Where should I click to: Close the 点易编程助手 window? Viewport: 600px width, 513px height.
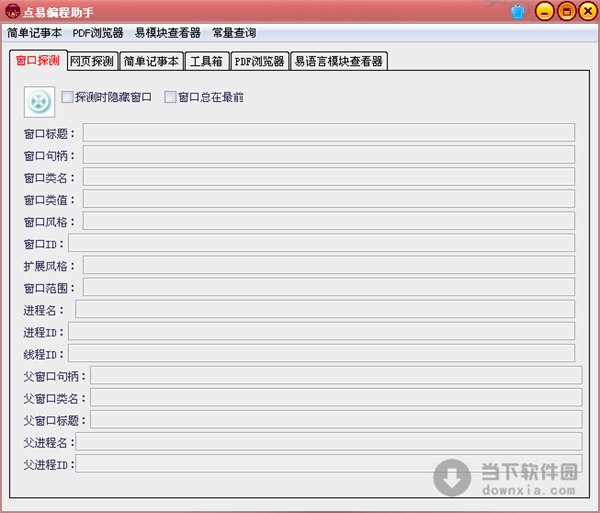point(588,11)
